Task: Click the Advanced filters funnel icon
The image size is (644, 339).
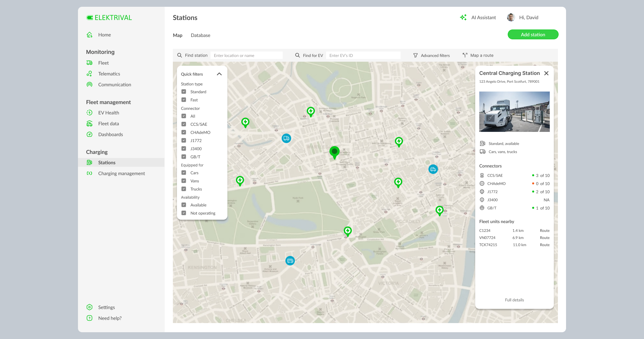Action: (x=416, y=55)
